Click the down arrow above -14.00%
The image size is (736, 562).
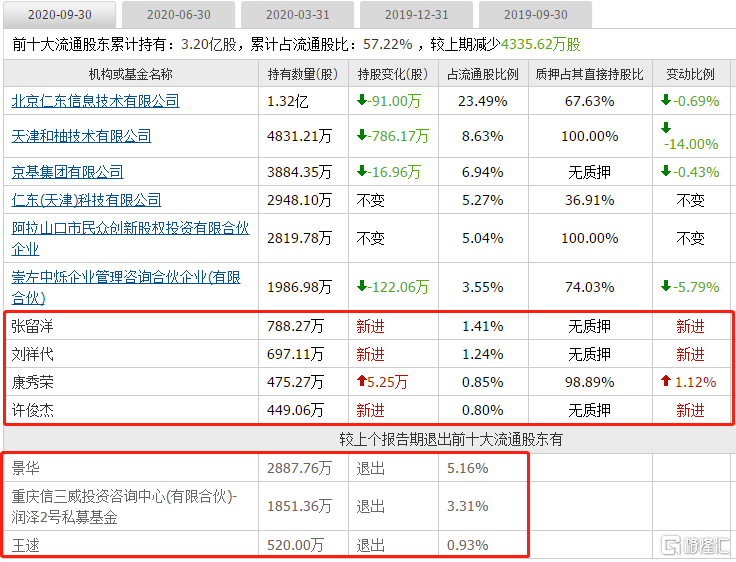click(666, 128)
